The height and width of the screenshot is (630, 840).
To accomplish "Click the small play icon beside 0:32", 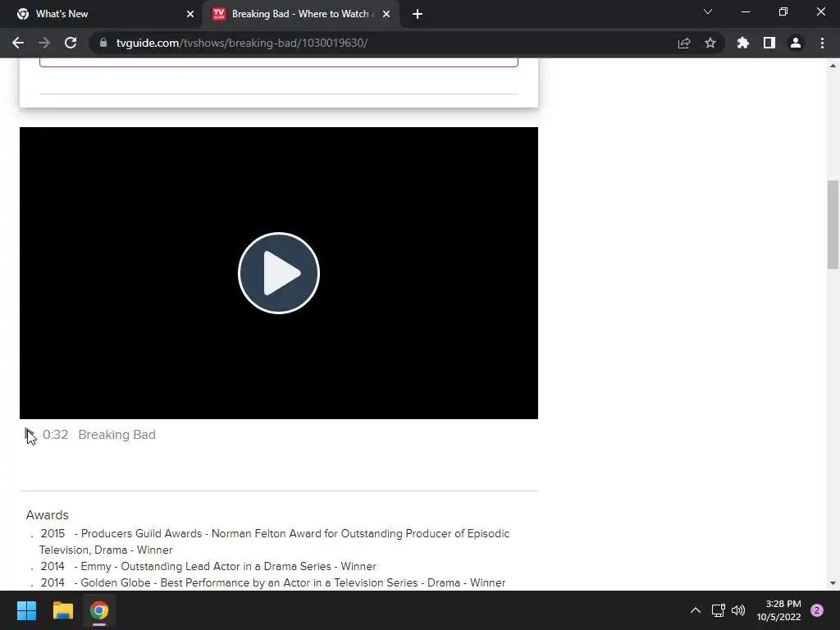I will [30, 435].
